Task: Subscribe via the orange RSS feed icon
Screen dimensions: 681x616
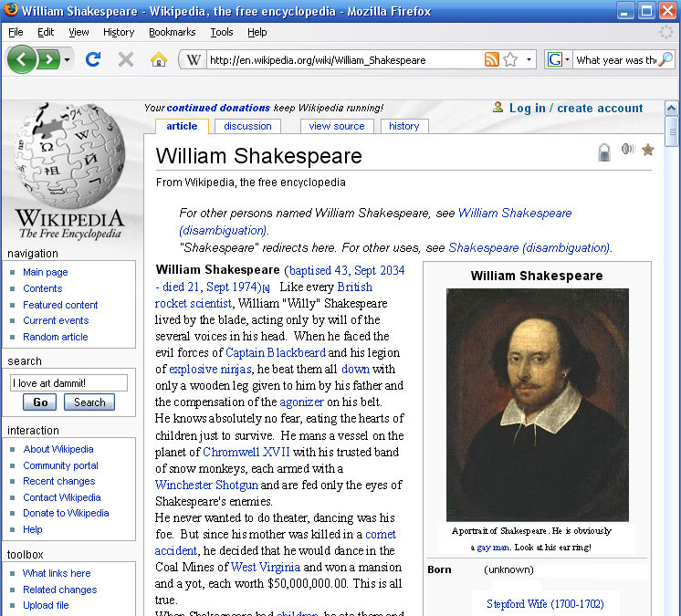Action: pos(492,59)
